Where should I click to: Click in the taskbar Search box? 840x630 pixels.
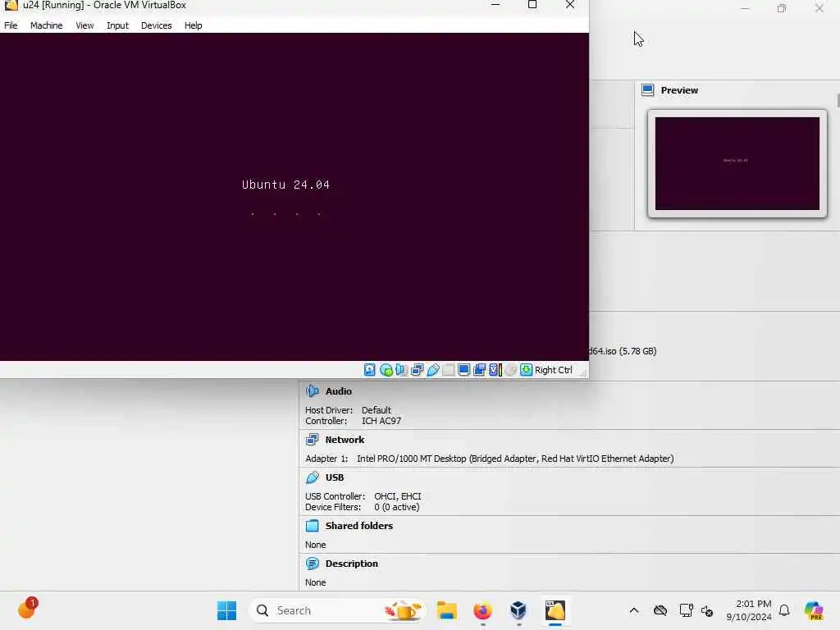pyautogui.click(x=337, y=610)
